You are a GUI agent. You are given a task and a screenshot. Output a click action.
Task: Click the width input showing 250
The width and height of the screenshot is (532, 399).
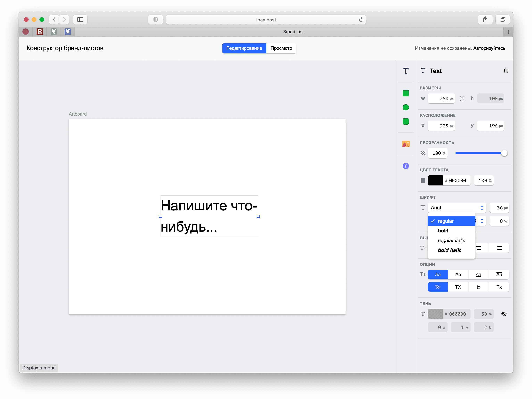click(441, 98)
